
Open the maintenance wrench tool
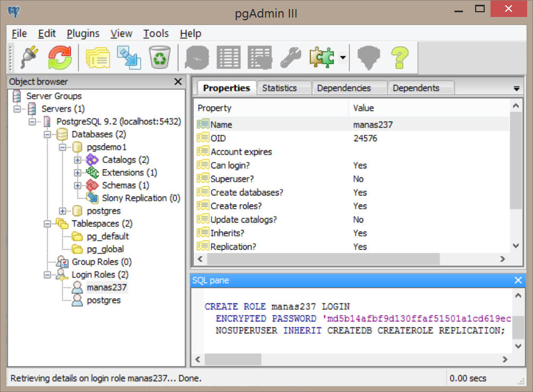(x=291, y=57)
